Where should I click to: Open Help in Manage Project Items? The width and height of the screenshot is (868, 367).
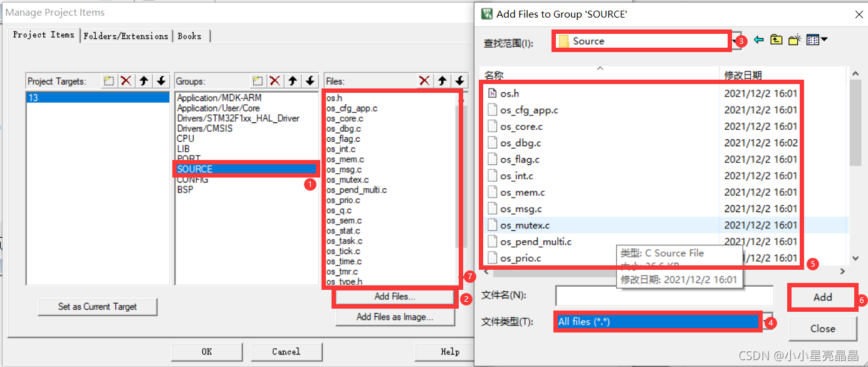pyautogui.click(x=443, y=351)
